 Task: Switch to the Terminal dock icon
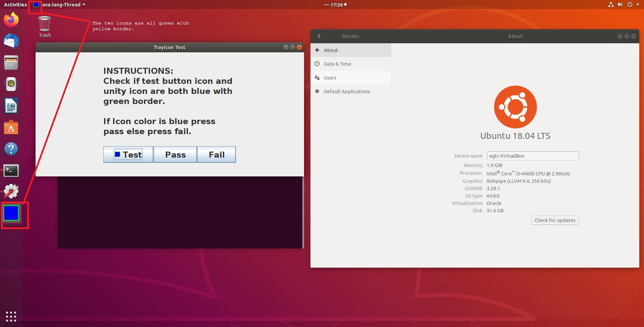pyautogui.click(x=11, y=170)
